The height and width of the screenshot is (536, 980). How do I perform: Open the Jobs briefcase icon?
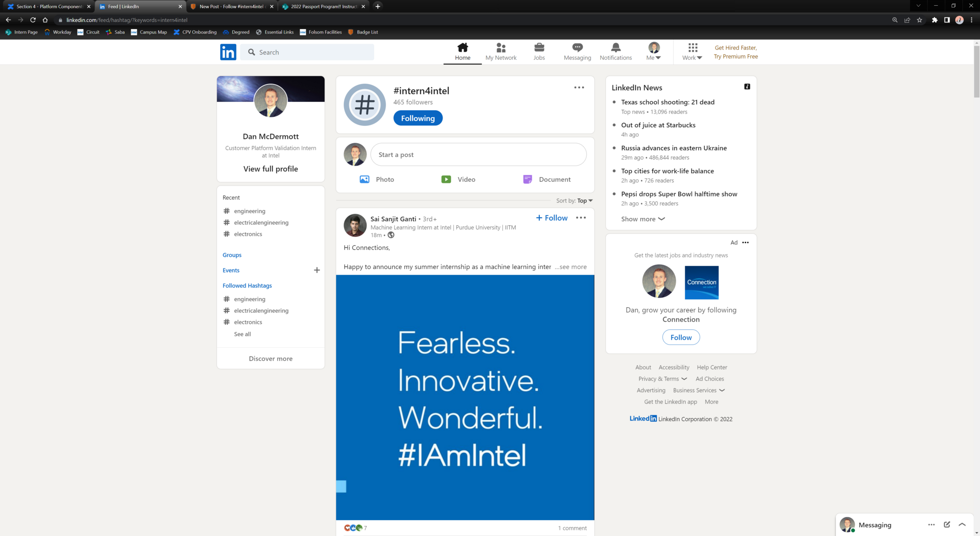point(539,51)
